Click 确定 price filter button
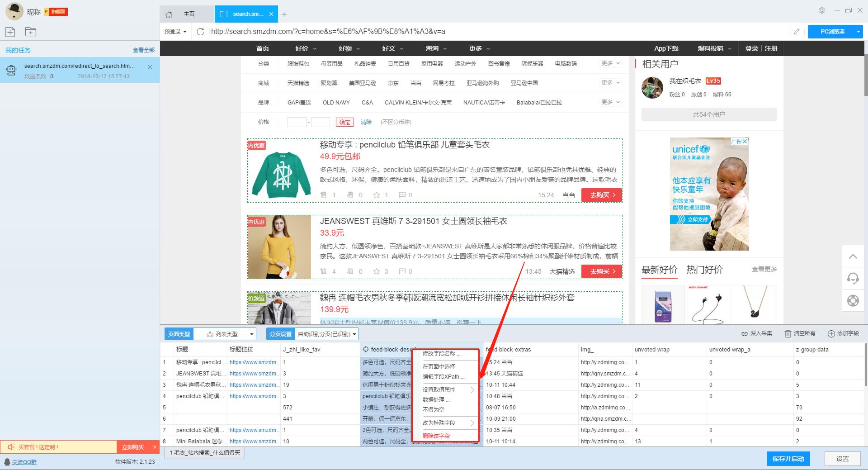This screenshot has height=470, width=868. pos(344,122)
